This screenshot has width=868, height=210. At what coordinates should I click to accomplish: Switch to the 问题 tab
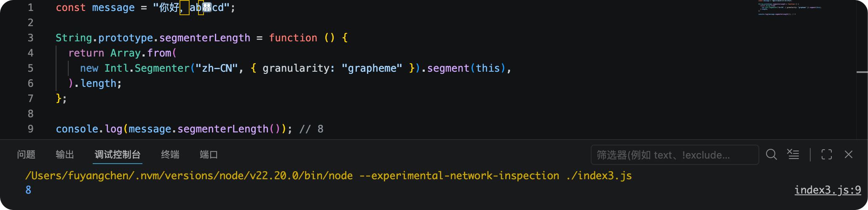26,155
